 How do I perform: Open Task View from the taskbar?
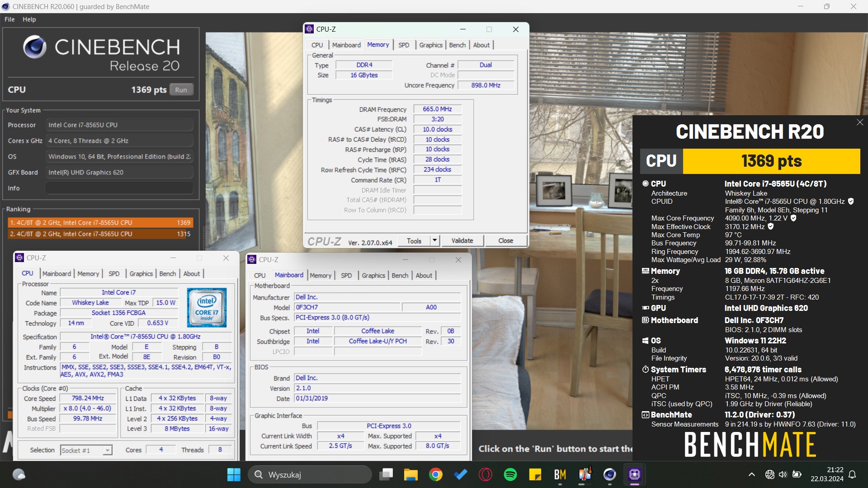386,474
